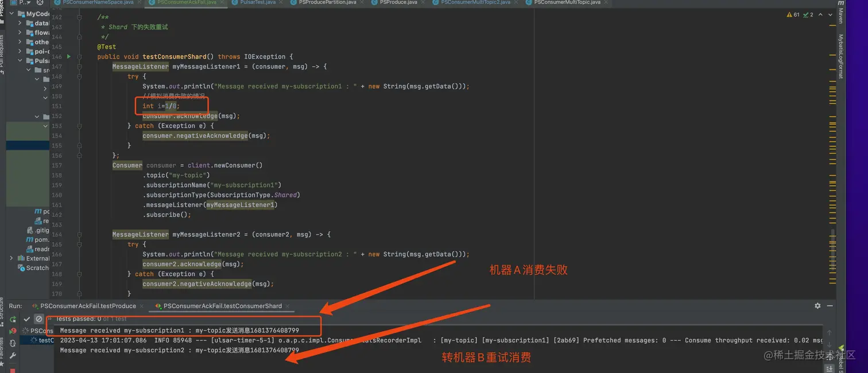Image resolution: width=868 pixels, height=373 pixels.
Task: Collapse the Pulsar module node
Action: click(21, 61)
